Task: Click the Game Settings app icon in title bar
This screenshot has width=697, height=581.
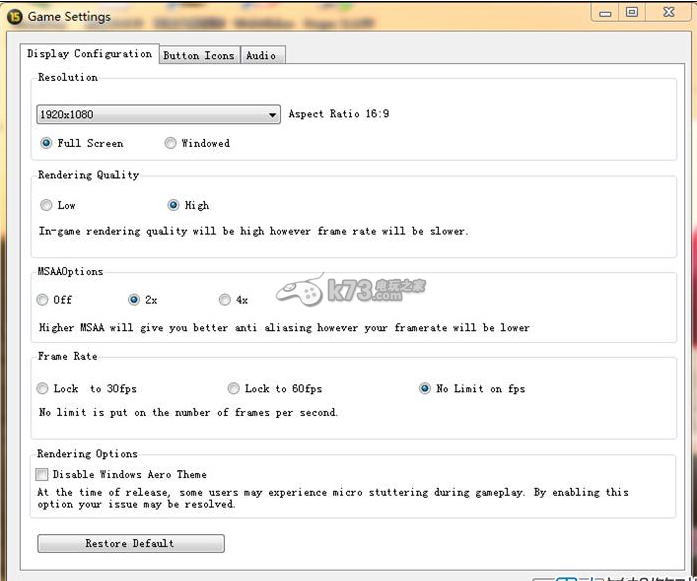Action: tap(14, 16)
